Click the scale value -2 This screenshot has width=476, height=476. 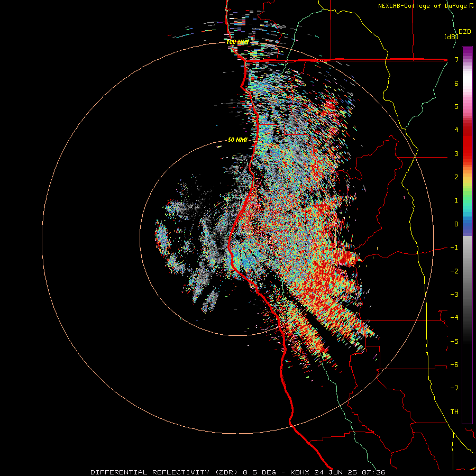pos(454,271)
